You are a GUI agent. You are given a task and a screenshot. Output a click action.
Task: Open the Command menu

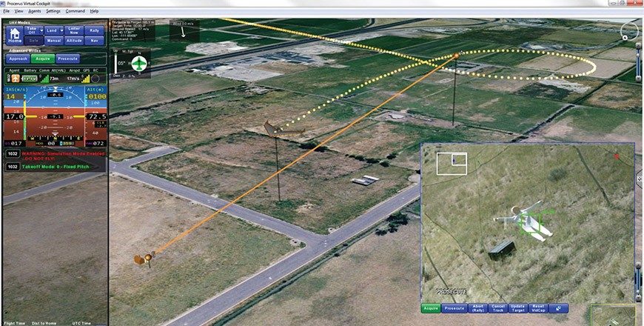75,12
